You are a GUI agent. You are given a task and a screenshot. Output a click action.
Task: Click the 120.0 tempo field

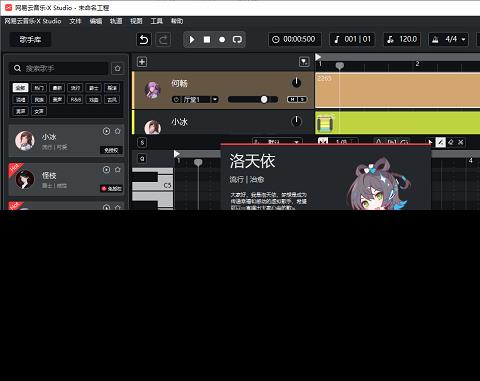coord(402,39)
